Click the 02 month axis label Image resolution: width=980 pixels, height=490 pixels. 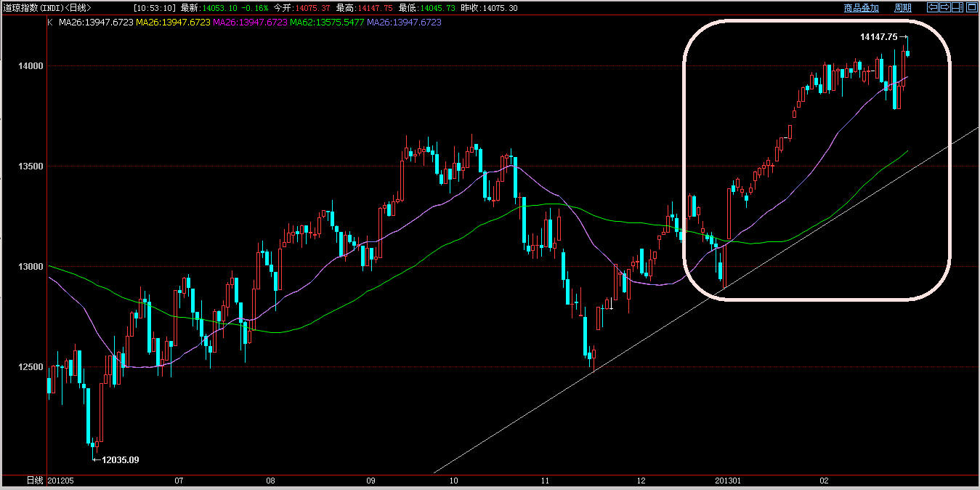[825, 481]
